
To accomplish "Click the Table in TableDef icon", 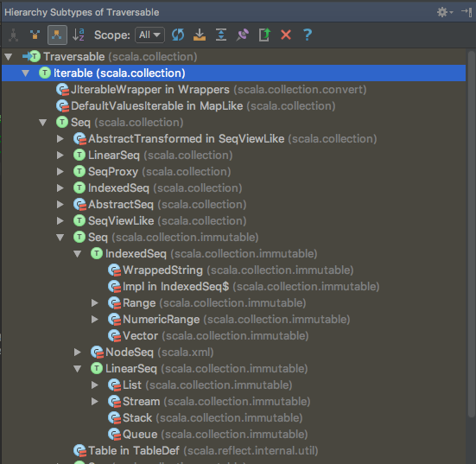I will pos(79,451).
